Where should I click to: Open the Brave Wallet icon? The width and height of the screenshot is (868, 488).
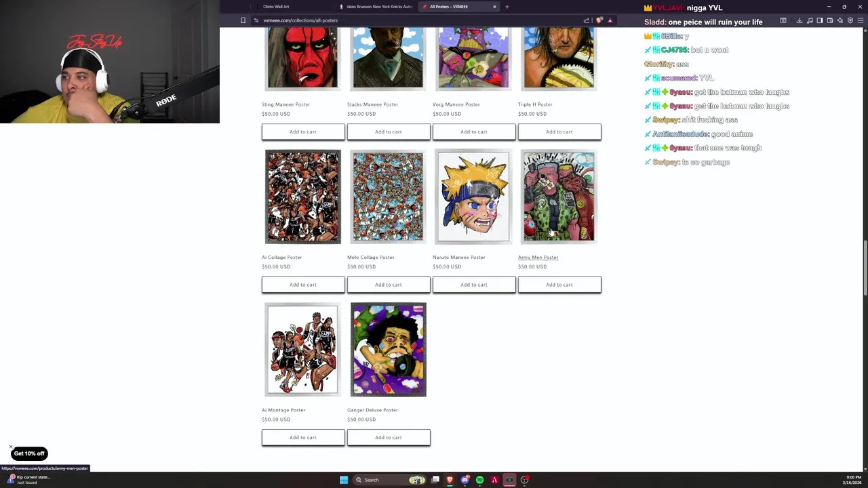coord(830,20)
